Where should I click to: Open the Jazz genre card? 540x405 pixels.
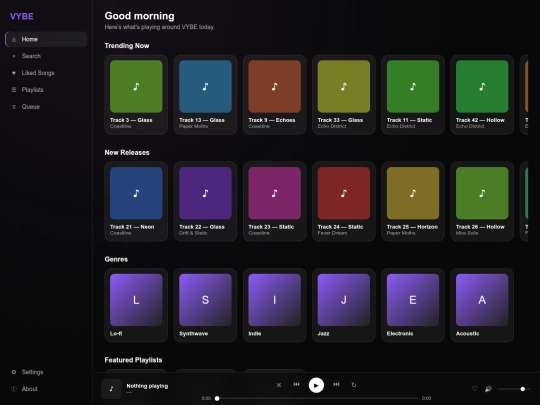(x=344, y=305)
